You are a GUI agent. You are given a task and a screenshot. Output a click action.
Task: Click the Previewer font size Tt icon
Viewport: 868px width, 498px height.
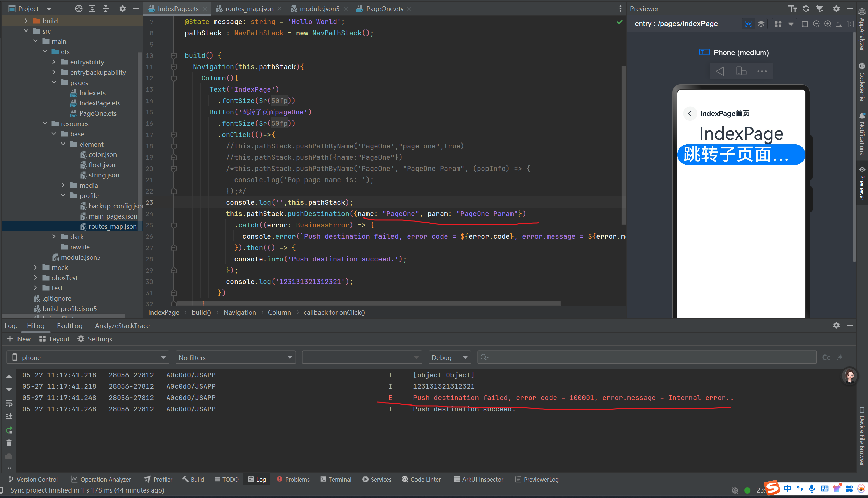[x=792, y=9]
